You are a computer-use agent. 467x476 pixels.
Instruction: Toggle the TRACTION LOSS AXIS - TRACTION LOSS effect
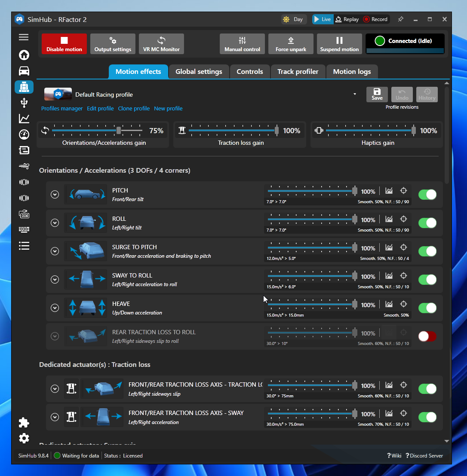pyautogui.click(x=427, y=389)
